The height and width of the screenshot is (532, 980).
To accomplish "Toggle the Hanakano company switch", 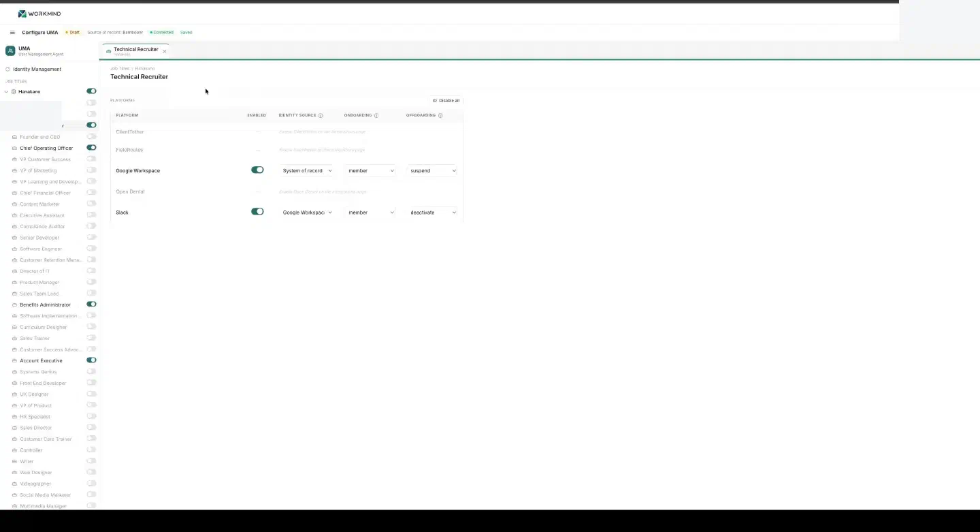I will pyautogui.click(x=91, y=91).
